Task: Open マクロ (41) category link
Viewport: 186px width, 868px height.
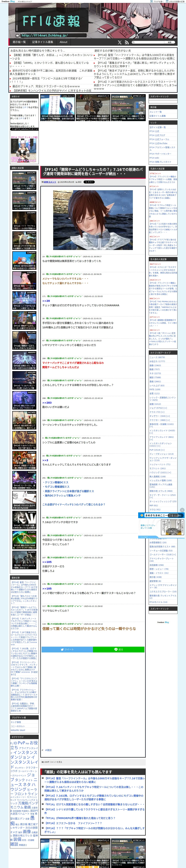Action: coord(155,510)
